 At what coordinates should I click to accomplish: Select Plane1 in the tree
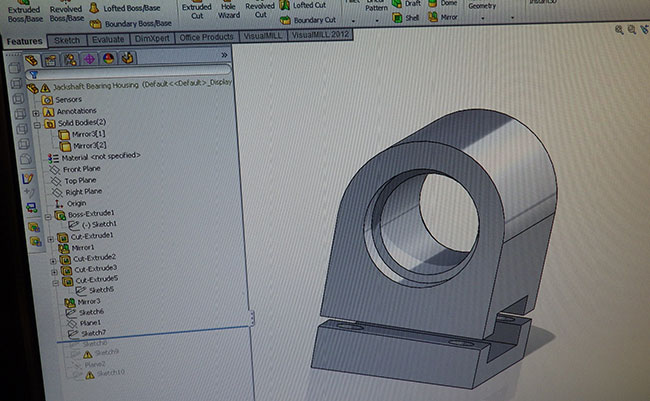(84, 323)
